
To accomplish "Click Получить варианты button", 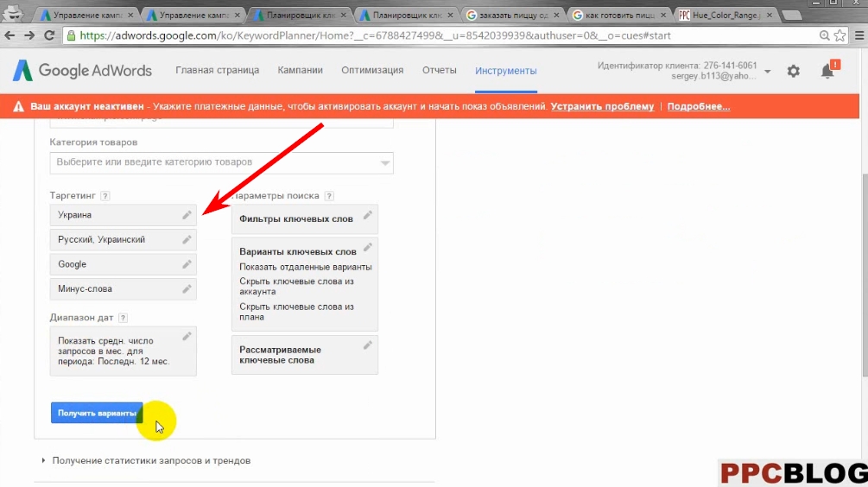I will (97, 413).
